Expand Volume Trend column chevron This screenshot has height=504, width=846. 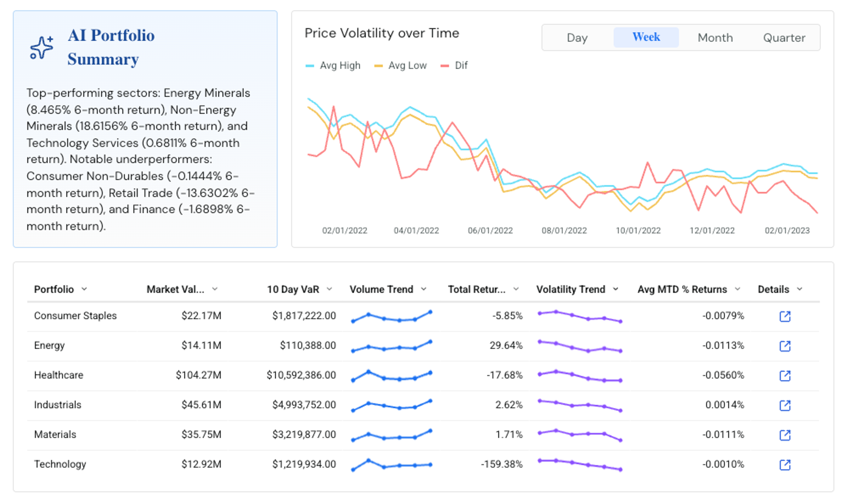click(x=423, y=289)
